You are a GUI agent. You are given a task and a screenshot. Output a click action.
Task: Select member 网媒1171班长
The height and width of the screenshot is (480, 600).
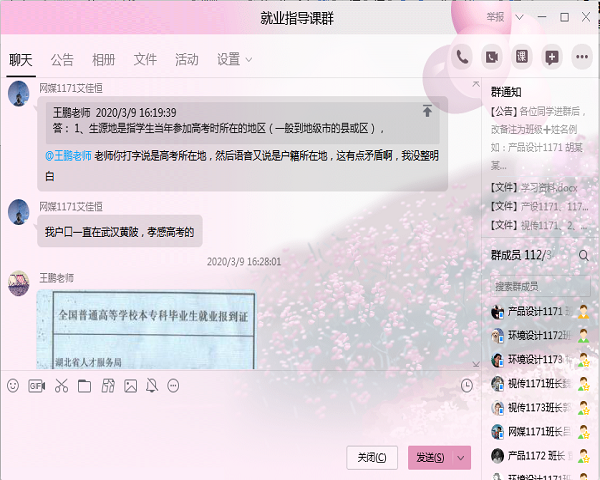(x=540, y=432)
